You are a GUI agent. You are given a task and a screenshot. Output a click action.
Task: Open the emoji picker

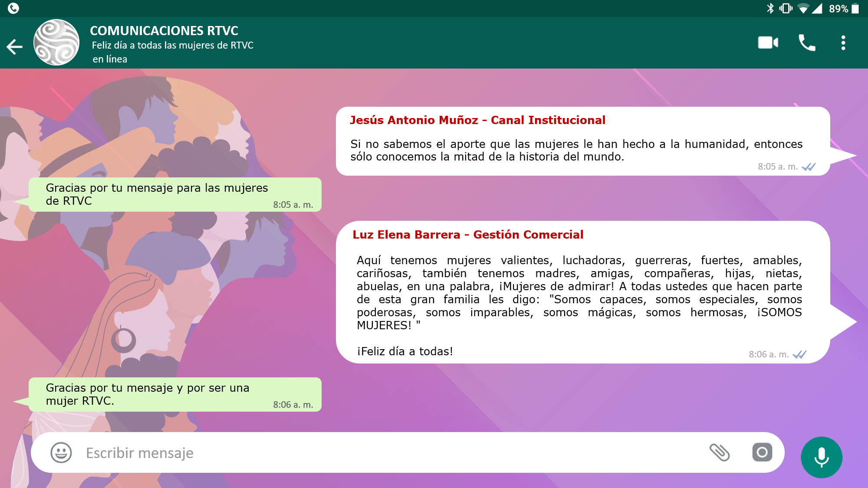click(x=61, y=452)
